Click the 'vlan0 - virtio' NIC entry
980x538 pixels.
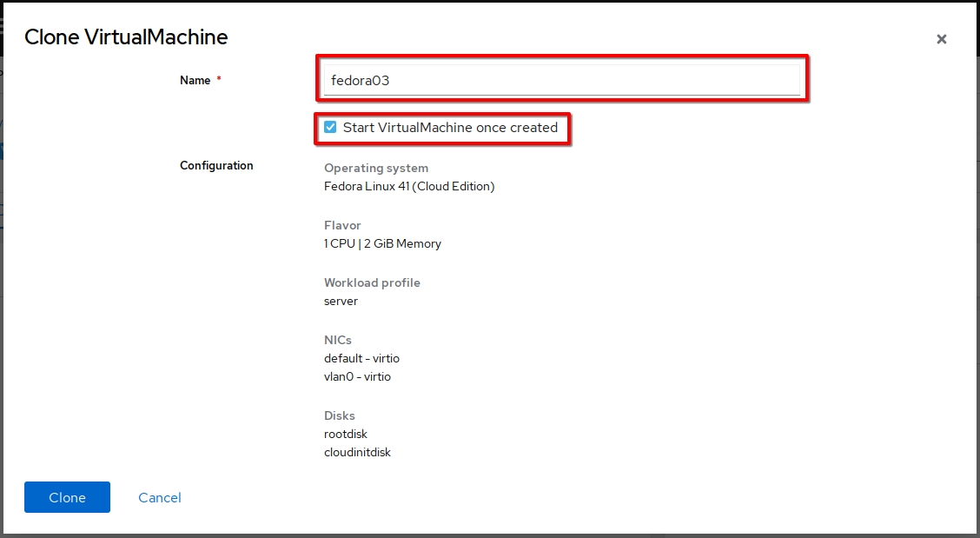coord(357,376)
